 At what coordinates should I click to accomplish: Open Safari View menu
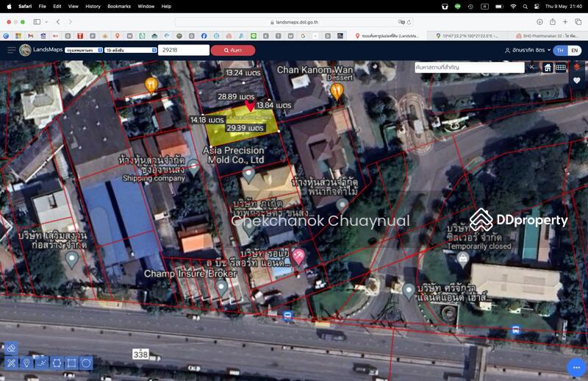[x=73, y=7]
